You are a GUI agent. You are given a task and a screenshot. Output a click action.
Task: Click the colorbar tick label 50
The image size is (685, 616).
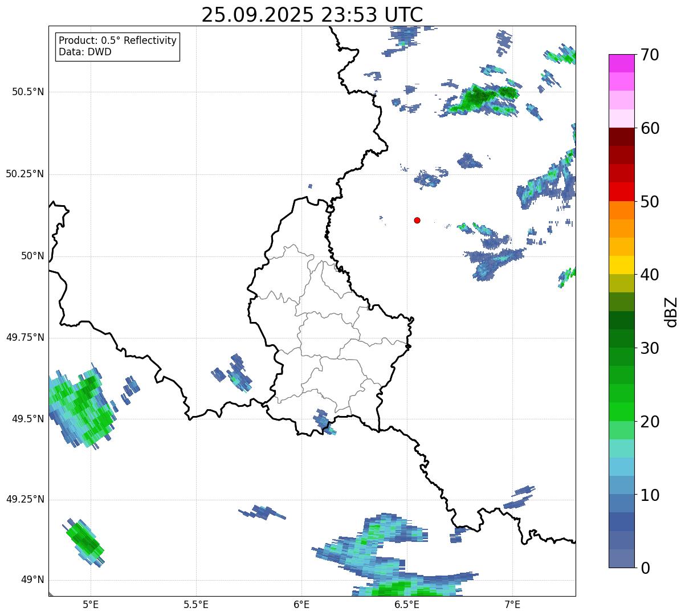[650, 202]
